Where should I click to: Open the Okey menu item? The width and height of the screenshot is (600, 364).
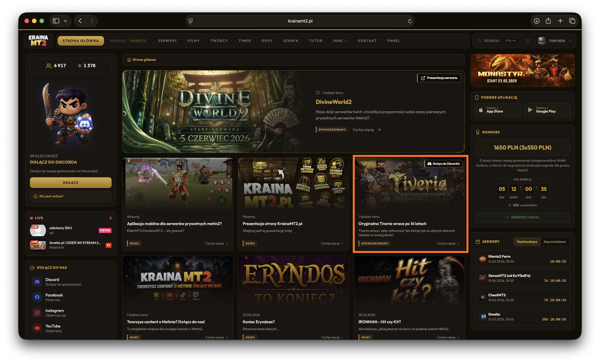(267, 41)
